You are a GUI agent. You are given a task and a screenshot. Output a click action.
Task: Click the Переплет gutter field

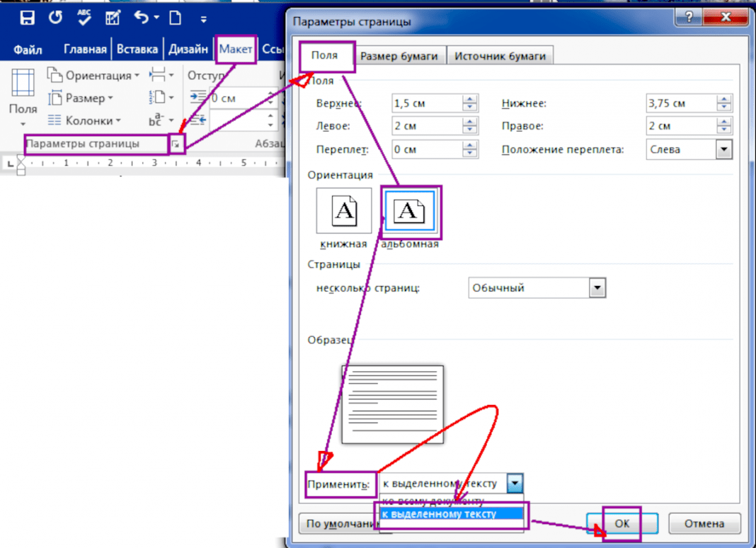pos(427,149)
